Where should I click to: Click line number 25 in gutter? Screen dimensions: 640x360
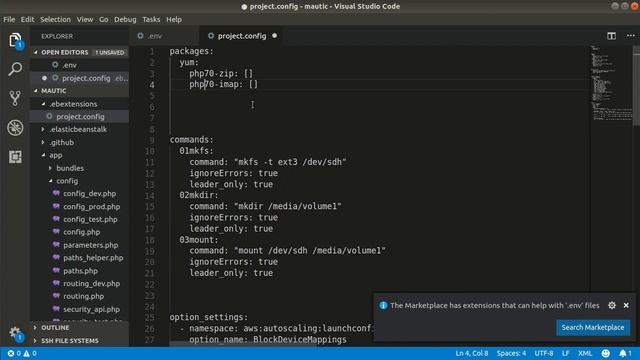(149, 317)
